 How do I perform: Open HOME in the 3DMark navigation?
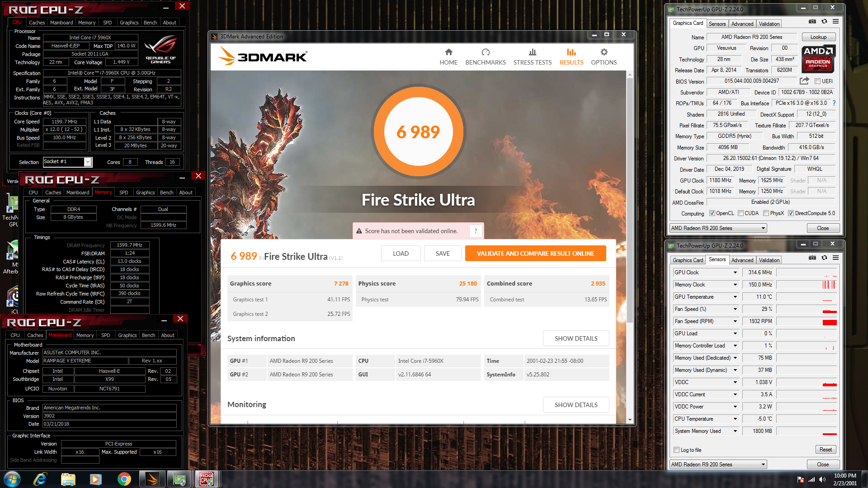click(448, 57)
